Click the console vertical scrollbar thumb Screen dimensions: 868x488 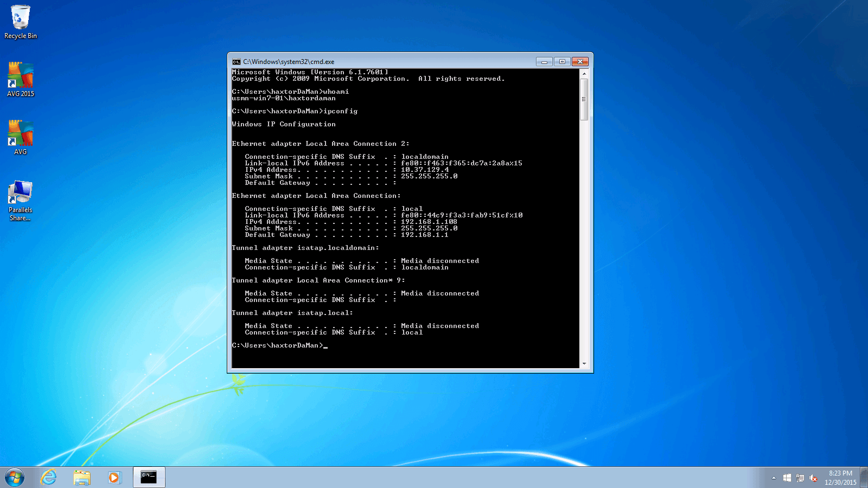click(584, 99)
